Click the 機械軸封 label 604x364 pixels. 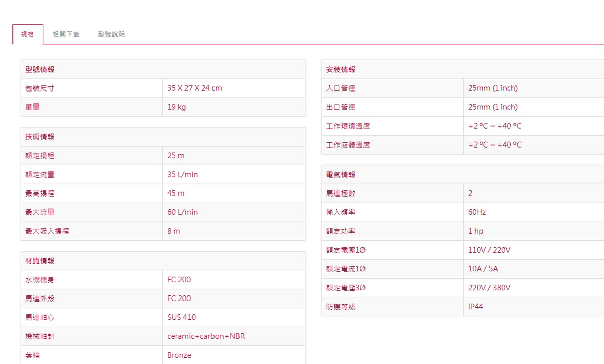pyautogui.click(x=40, y=336)
